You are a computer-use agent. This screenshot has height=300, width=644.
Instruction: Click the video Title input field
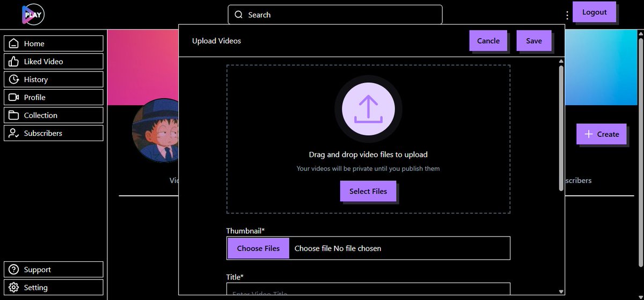pyautogui.click(x=368, y=290)
